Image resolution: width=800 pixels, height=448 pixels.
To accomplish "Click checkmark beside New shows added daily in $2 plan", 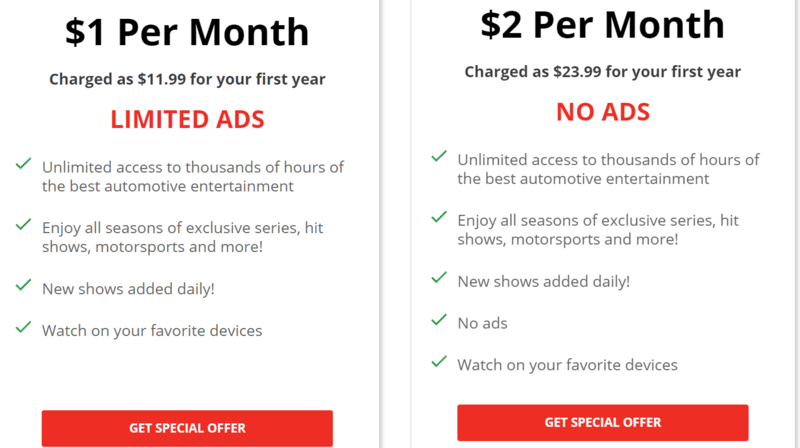I will click(x=439, y=278).
